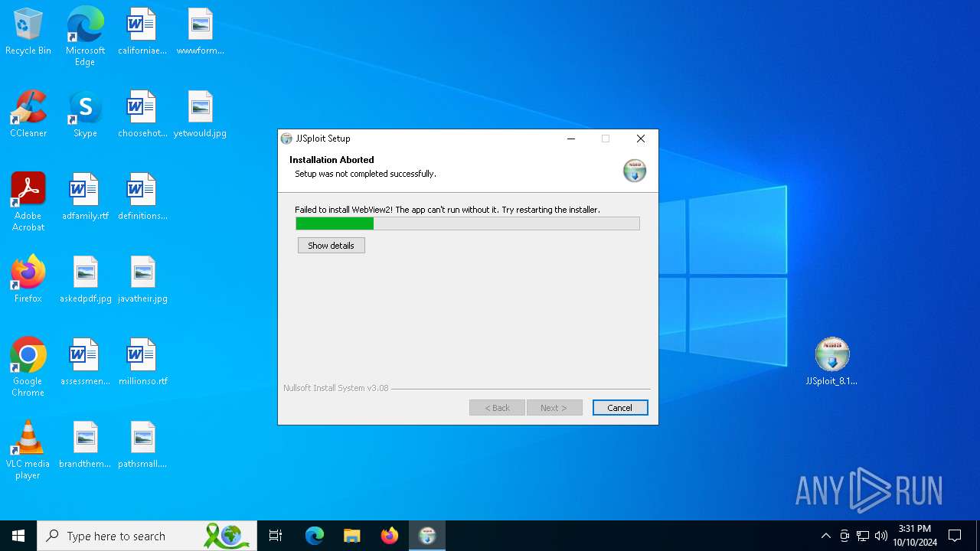Select the californiae... Word document icon
This screenshot has width=980, height=551.
(142, 31)
